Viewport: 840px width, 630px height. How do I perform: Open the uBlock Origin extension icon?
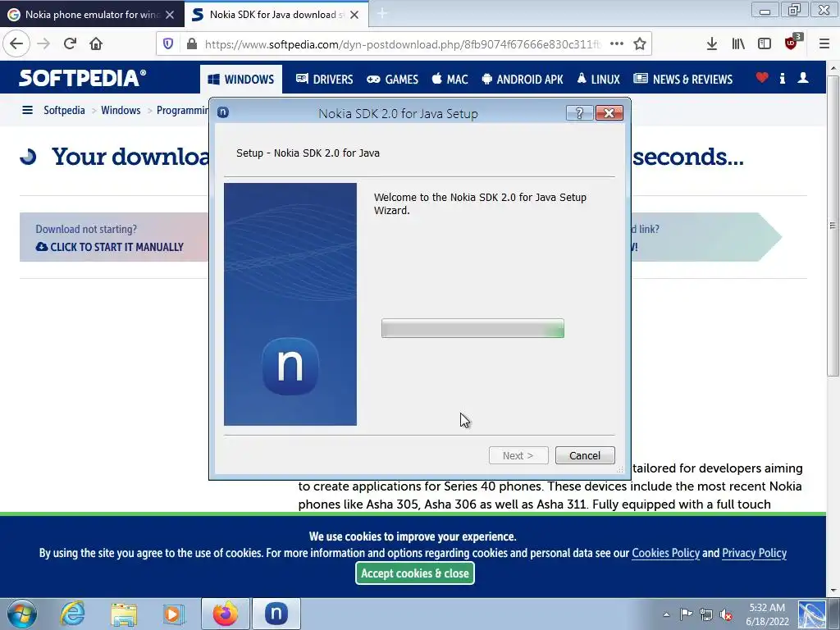point(792,43)
